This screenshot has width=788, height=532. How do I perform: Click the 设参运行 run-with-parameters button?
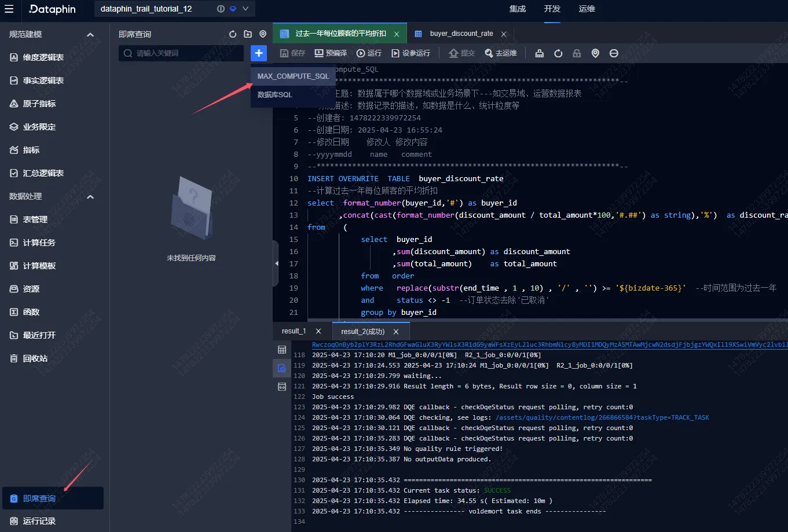click(x=411, y=53)
